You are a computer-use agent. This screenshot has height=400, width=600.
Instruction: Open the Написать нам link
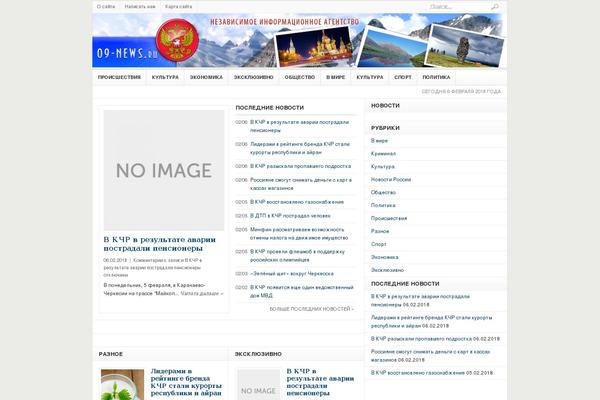[140, 7]
